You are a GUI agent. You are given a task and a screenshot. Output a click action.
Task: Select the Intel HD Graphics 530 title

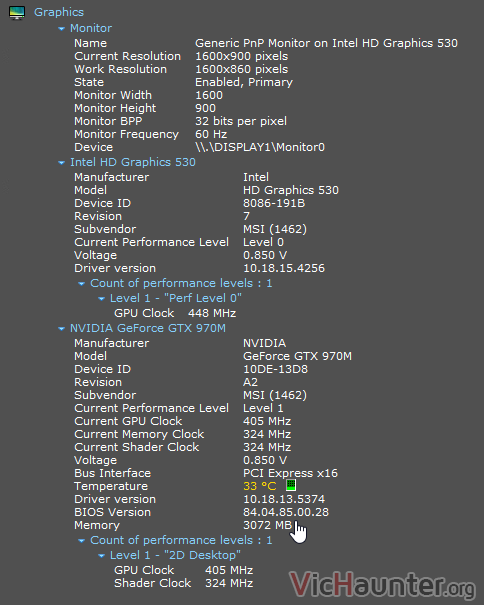coord(133,162)
